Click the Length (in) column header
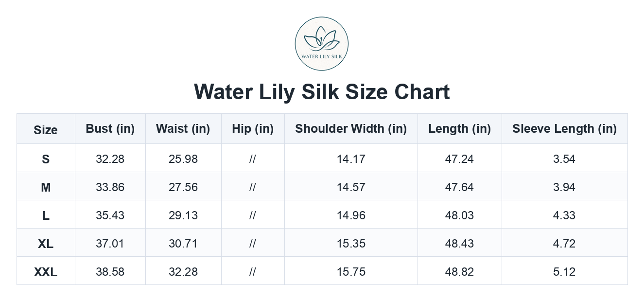 pyautogui.click(x=460, y=129)
